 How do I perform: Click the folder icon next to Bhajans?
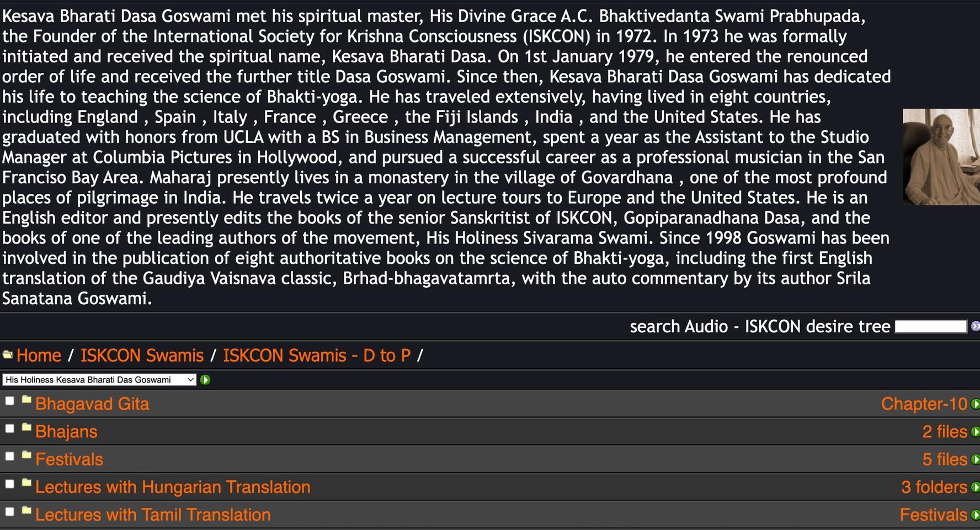click(x=26, y=428)
